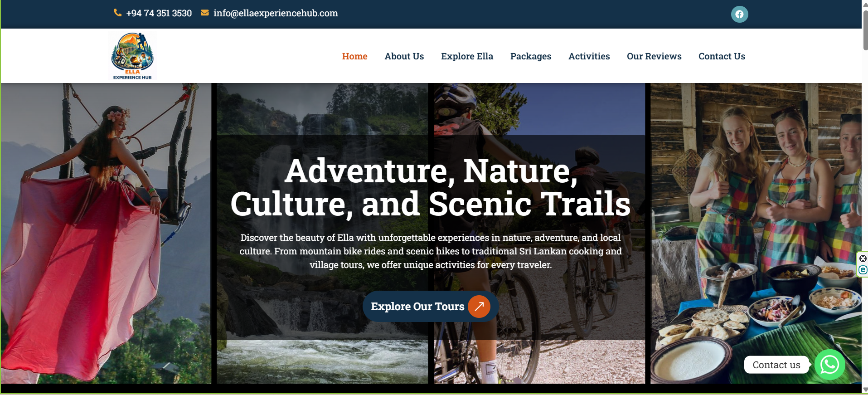
Task: Click the Explore Our Tours button
Action: click(x=431, y=306)
